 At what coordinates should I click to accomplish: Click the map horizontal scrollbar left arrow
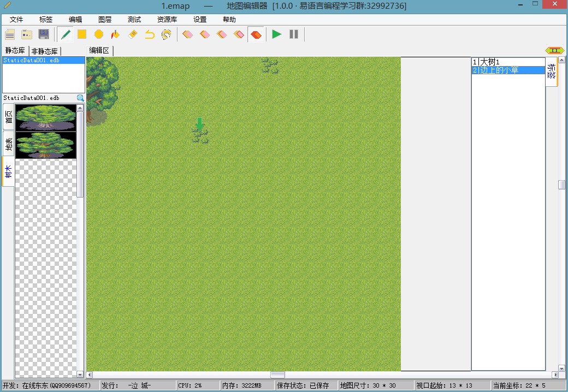[90, 375]
